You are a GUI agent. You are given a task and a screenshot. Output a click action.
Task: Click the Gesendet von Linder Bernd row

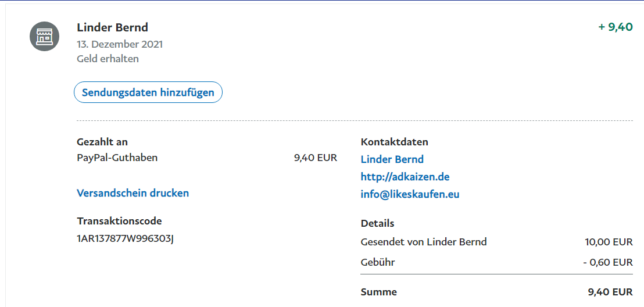496,242
